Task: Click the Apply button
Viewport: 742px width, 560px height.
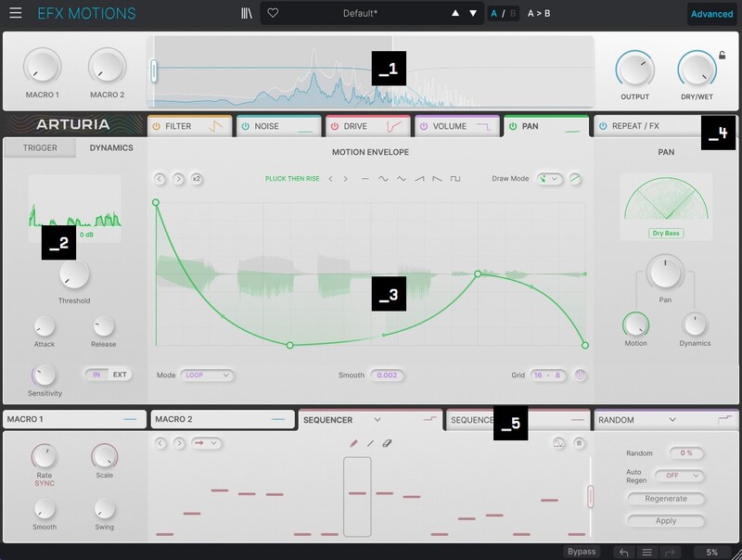Action: (x=666, y=521)
